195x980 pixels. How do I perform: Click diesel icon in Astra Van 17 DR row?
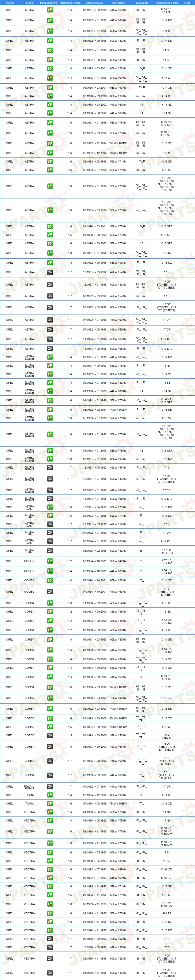50,532
